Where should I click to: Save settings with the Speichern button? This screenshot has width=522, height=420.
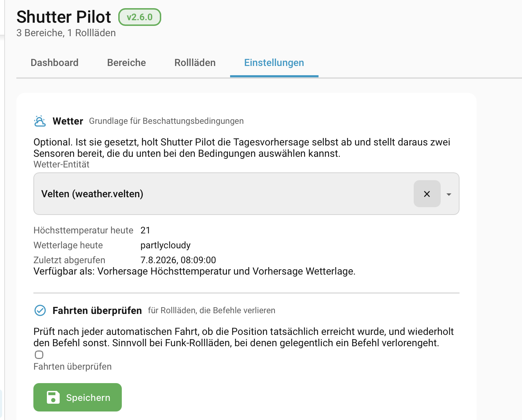coord(77,397)
